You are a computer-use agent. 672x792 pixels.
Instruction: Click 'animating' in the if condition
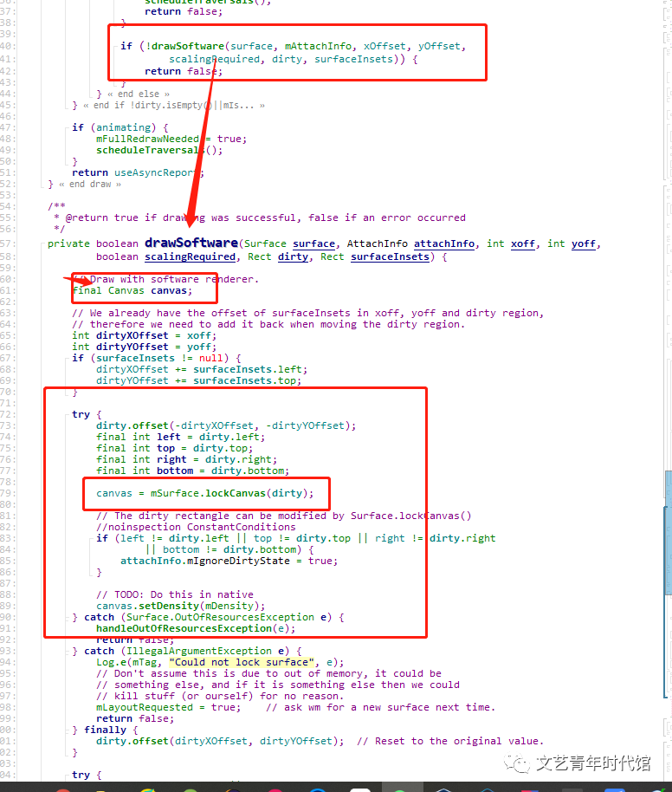[123, 127]
